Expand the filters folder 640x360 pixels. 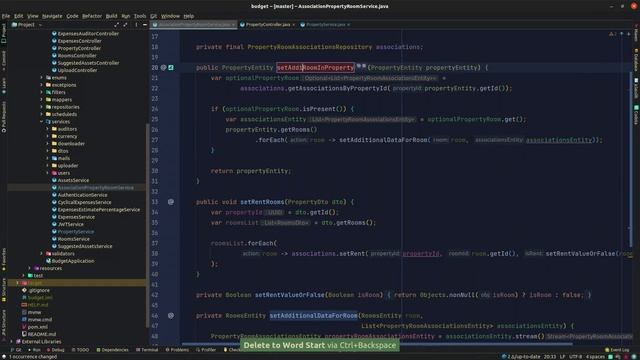(41, 92)
